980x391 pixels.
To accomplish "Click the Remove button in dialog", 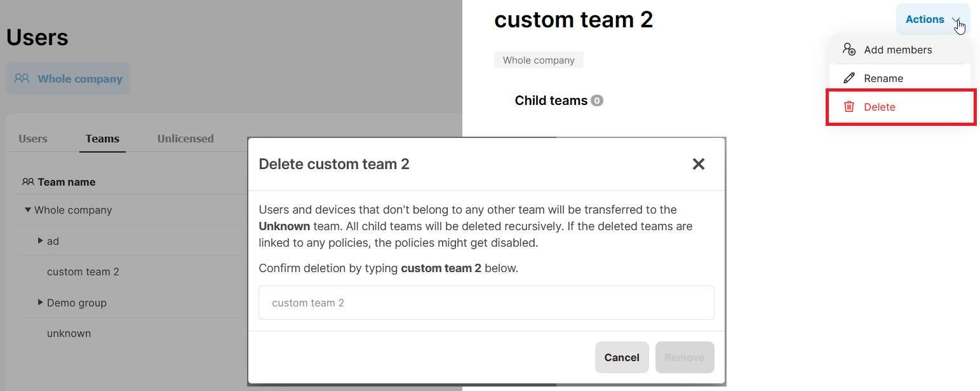I will [x=685, y=357].
